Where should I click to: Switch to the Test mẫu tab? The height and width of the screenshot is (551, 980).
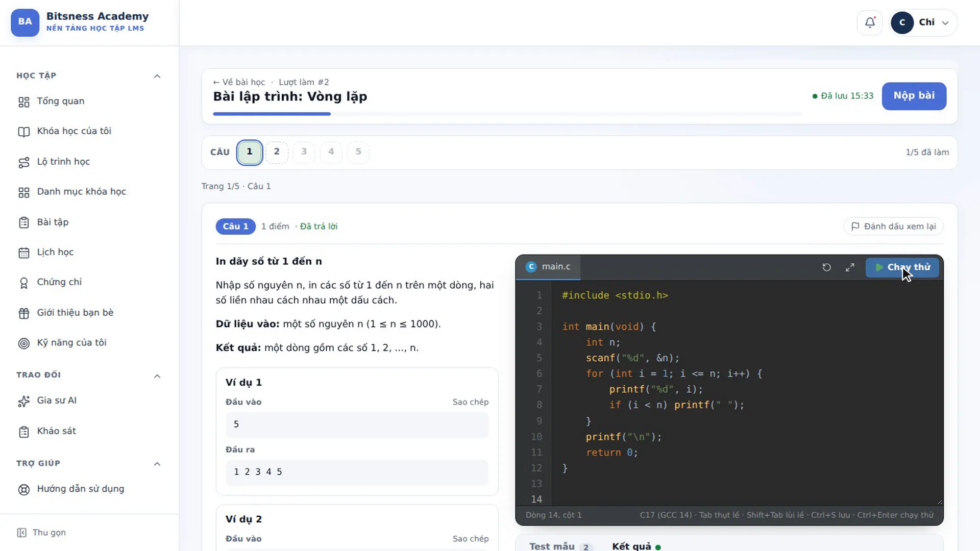[x=560, y=546]
